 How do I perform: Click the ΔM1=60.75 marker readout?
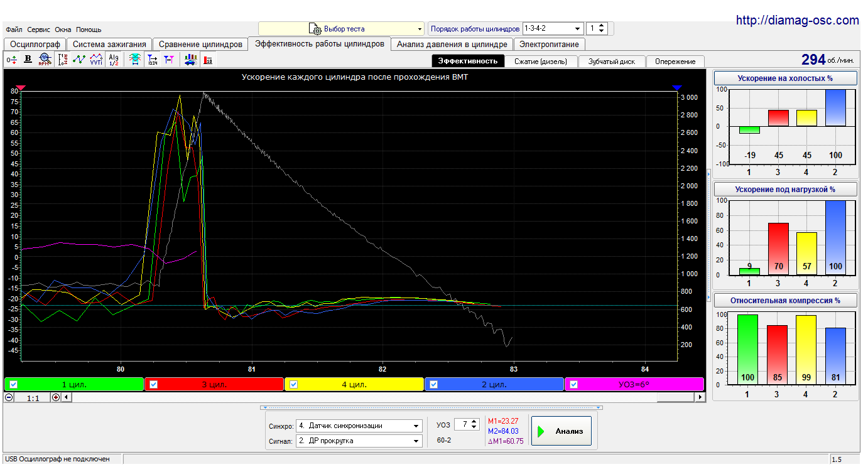(x=506, y=441)
